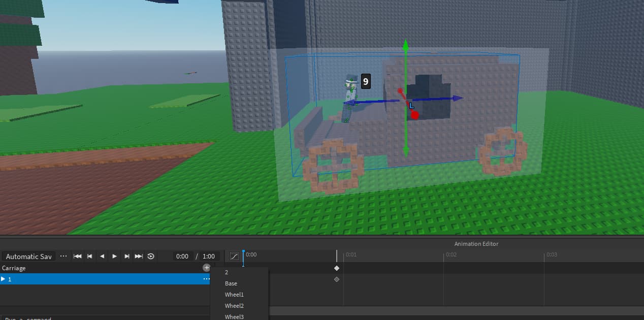Go to the previous keyframe

click(89, 256)
